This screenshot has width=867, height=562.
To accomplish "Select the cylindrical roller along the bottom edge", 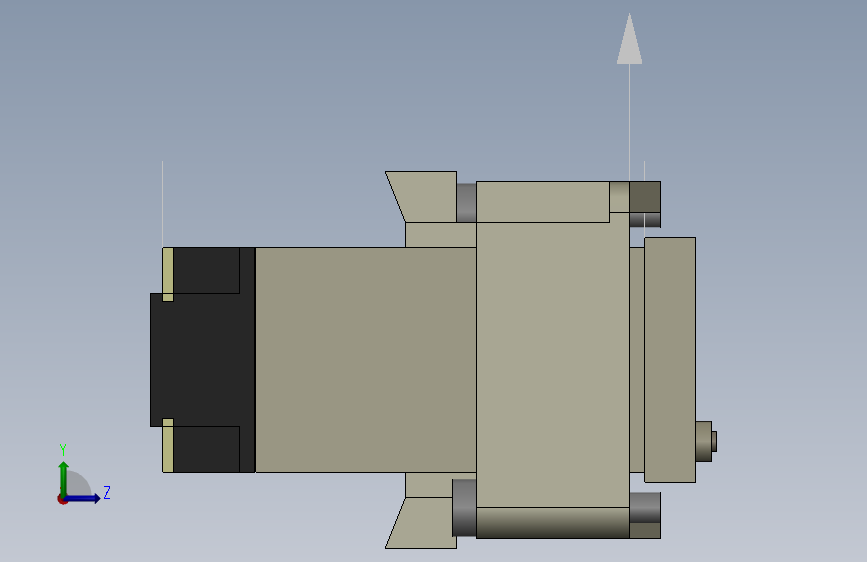I will click(x=552, y=523).
